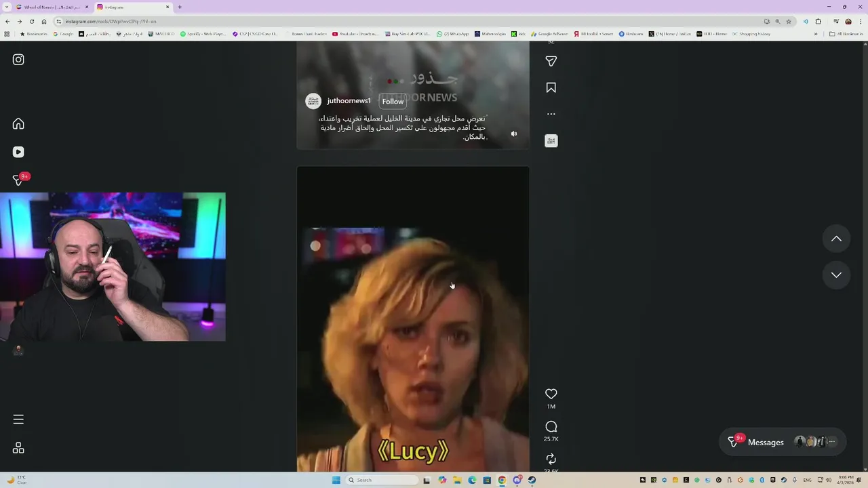The height and width of the screenshot is (488, 868).
Task: Open the audio thumbnail of the juthoornews1 reel
Action: [551, 140]
